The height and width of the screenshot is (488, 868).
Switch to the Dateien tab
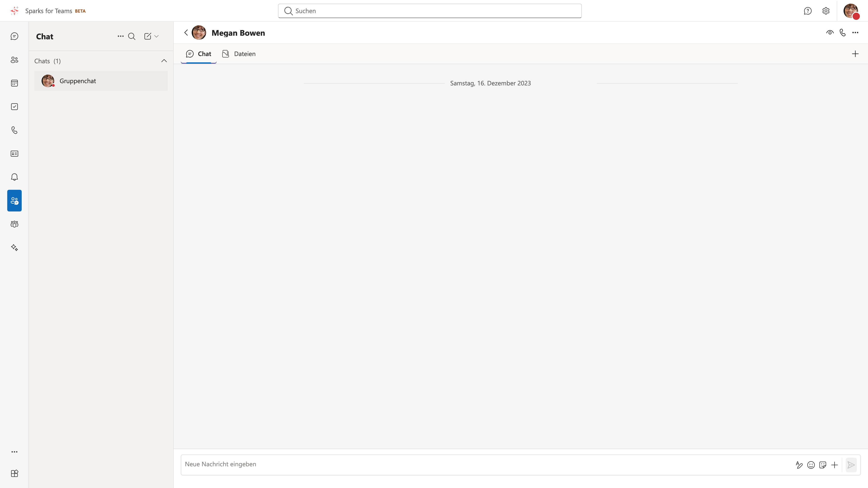coord(238,54)
